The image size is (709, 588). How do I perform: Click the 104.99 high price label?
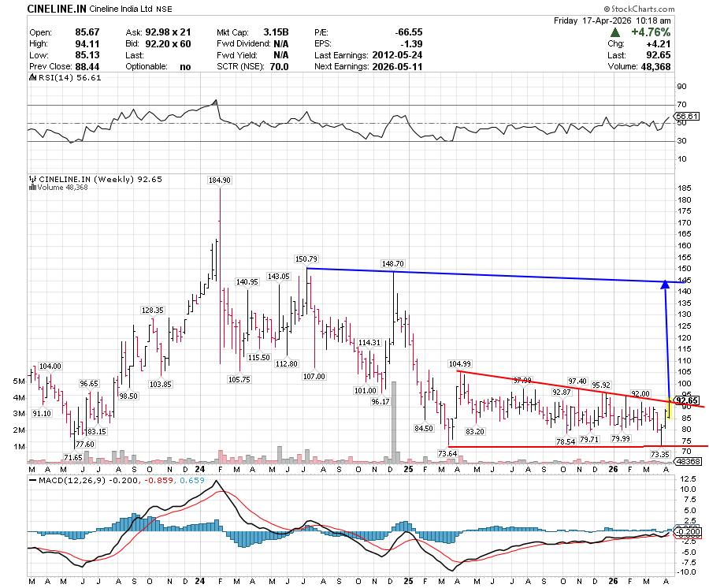pyautogui.click(x=460, y=363)
